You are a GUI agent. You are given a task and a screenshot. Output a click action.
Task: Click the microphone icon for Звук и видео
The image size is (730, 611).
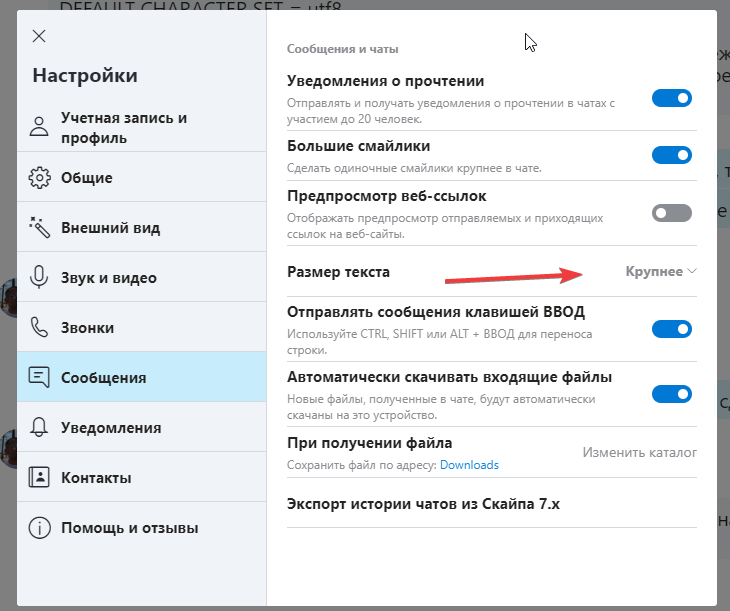40,278
